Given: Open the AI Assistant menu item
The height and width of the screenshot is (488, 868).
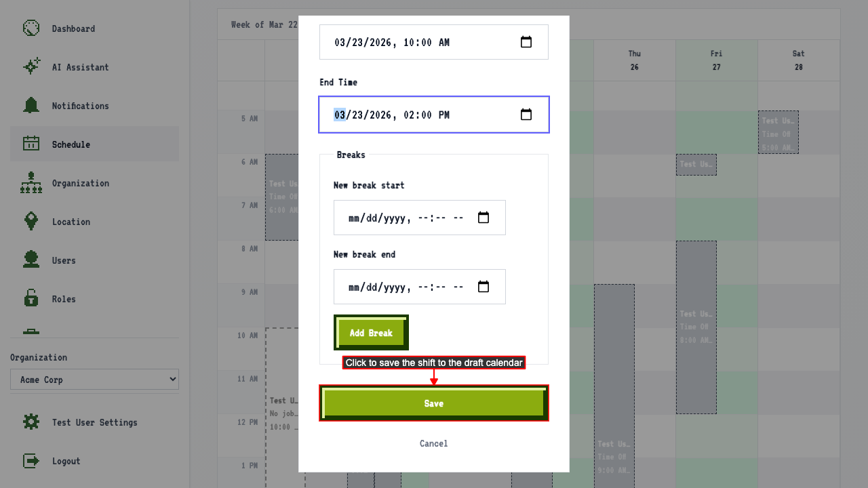Looking at the screenshot, I should (x=94, y=67).
